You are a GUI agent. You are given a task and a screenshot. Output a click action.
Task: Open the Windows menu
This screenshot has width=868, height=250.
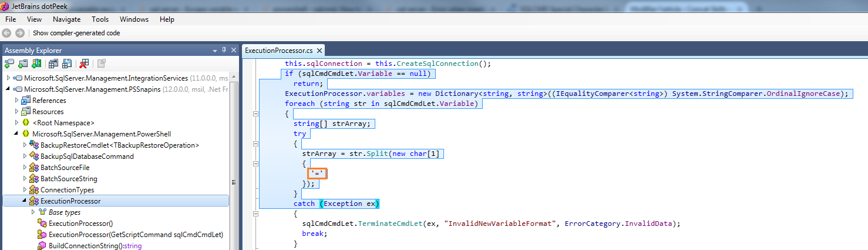pos(134,19)
